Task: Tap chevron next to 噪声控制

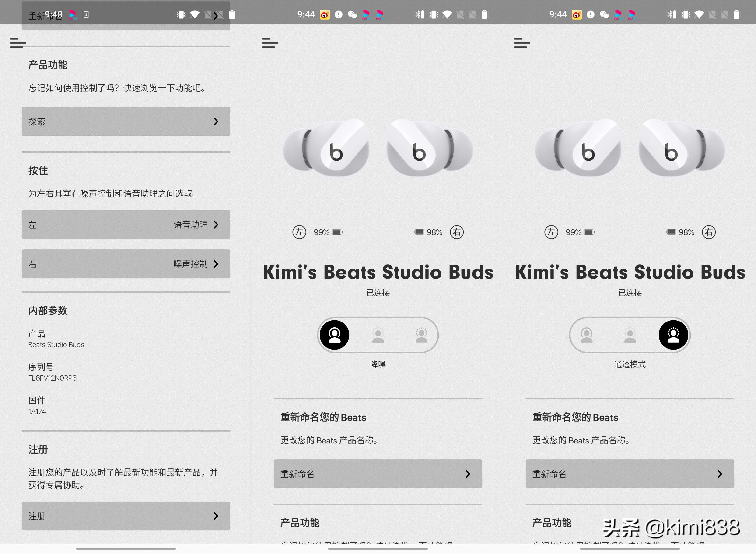Action: 216,263
